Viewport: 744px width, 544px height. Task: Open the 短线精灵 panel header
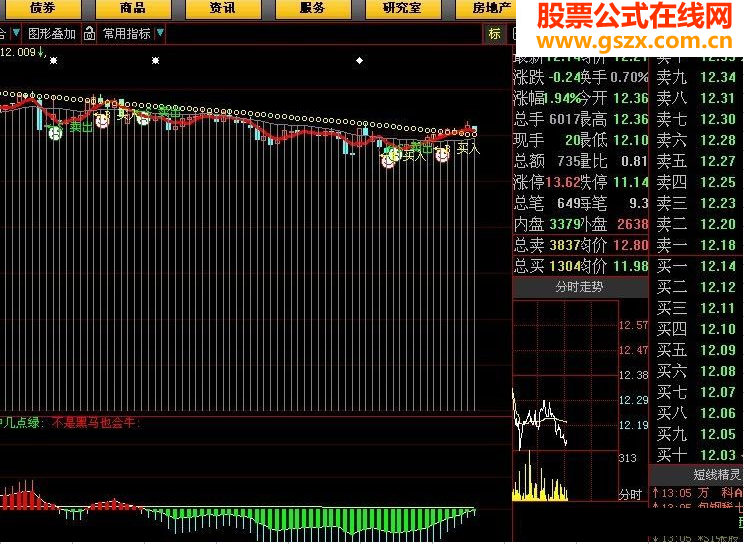pos(696,474)
